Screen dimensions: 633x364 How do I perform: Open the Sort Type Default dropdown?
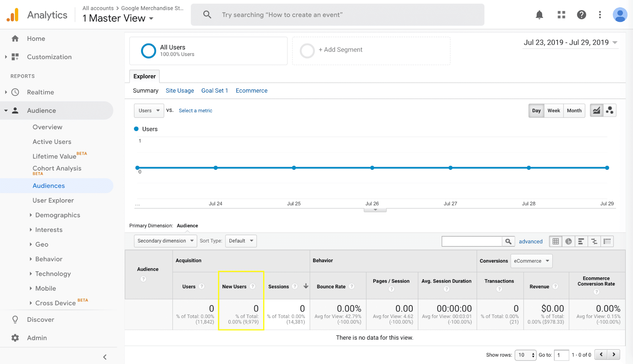tap(241, 241)
